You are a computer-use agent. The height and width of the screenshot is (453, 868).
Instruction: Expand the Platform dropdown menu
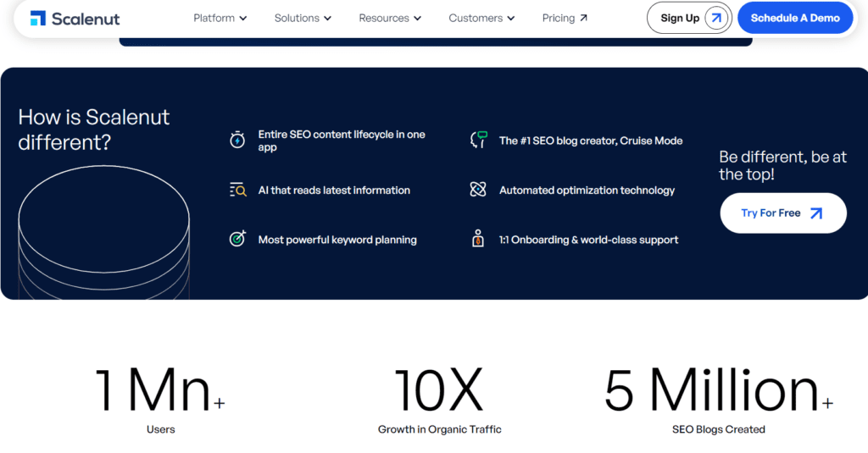click(x=220, y=18)
